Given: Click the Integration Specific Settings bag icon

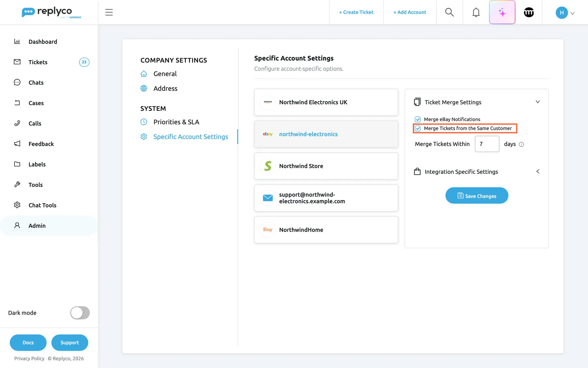Looking at the screenshot, I should coord(417,172).
